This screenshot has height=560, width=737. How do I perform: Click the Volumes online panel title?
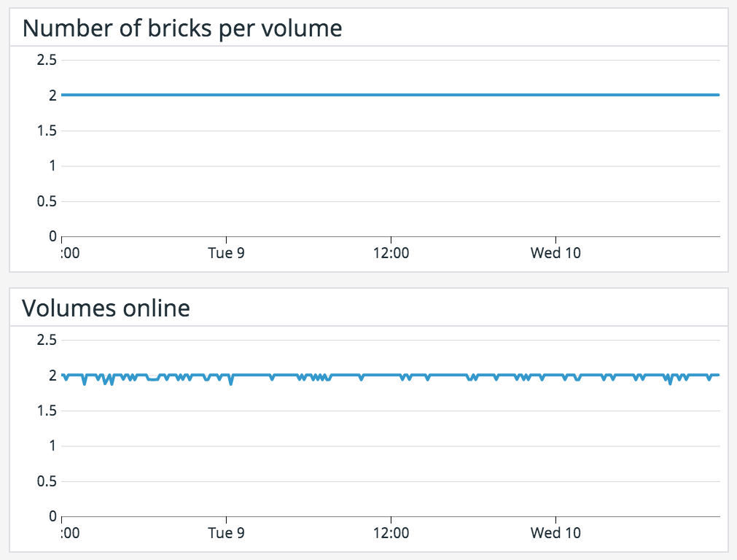[x=106, y=308]
